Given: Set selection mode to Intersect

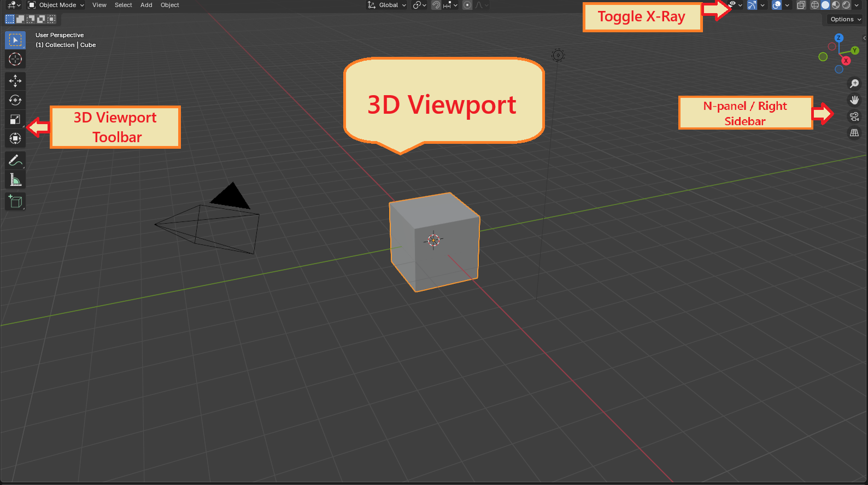Looking at the screenshot, I should point(51,19).
